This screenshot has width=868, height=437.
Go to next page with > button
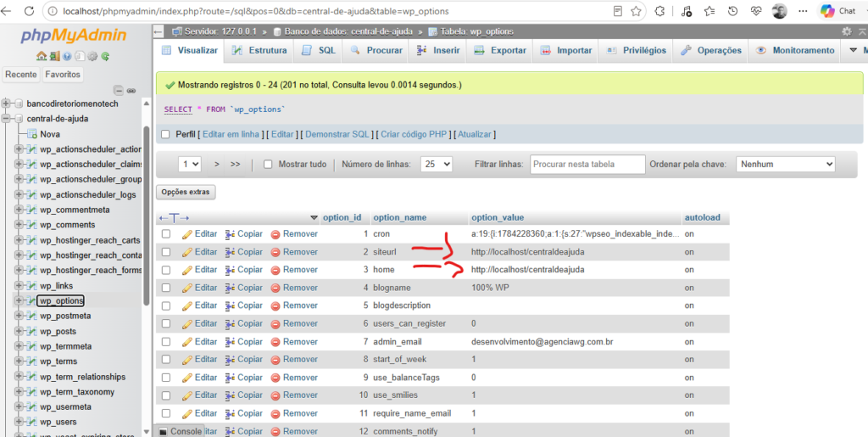tap(217, 165)
